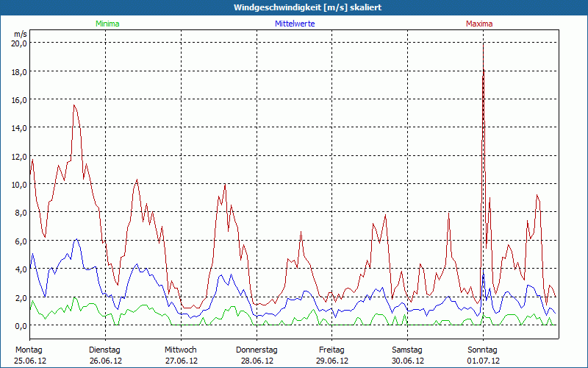Viewport: 588px width, 368px height.
Task: Click the m/s unit label
Action: 21,34
